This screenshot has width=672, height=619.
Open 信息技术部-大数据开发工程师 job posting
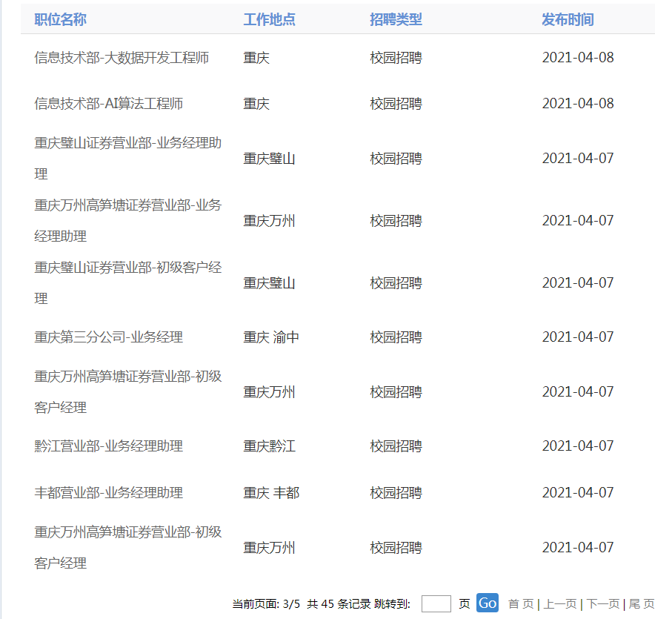[122, 57]
